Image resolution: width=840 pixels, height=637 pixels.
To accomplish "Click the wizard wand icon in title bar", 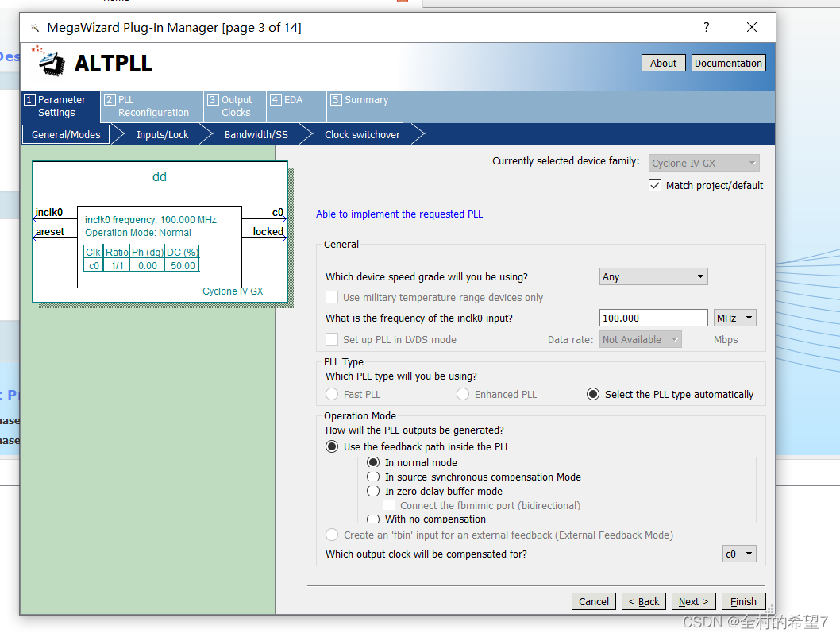I will pyautogui.click(x=35, y=28).
